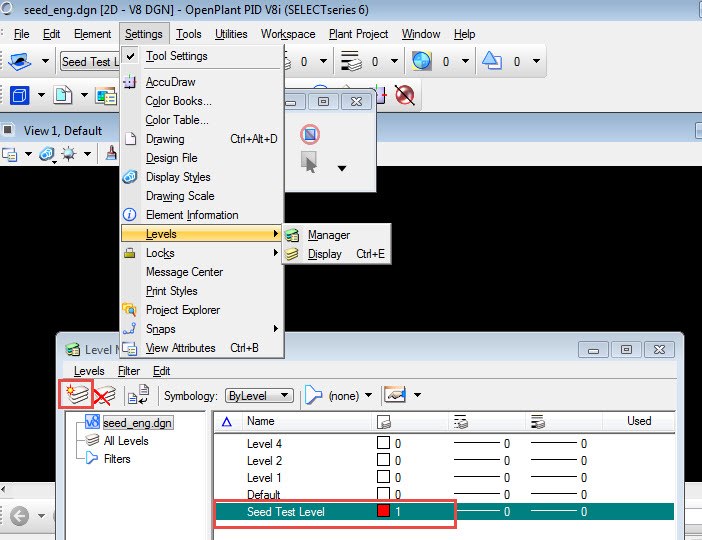Open the active level Seed Test dropdown
Screen dimensions: 702x540
[90, 61]
